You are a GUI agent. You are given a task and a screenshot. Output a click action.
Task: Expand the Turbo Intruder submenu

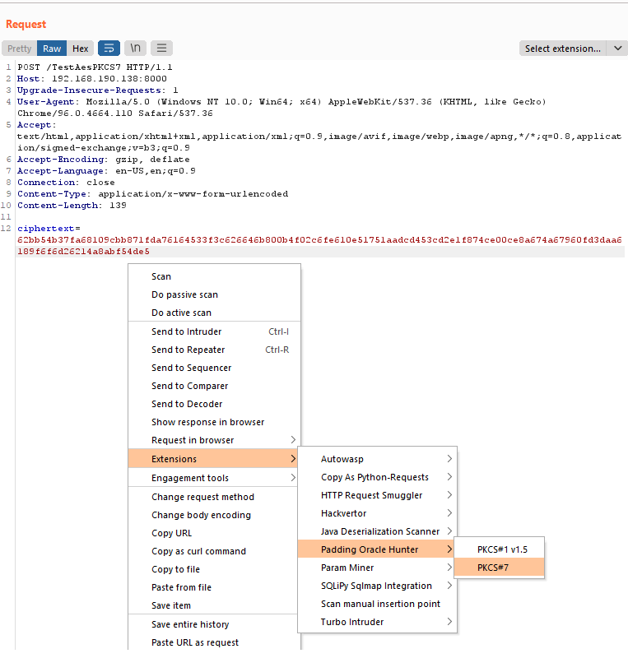tap(377, 622)
